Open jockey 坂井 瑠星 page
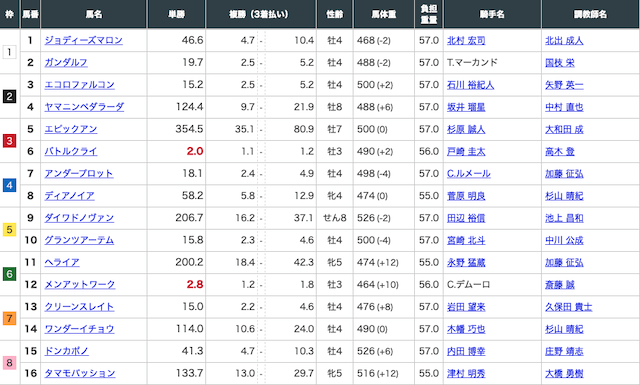The width and height of the screenshot is (640, 385). (x=466, y=107)
